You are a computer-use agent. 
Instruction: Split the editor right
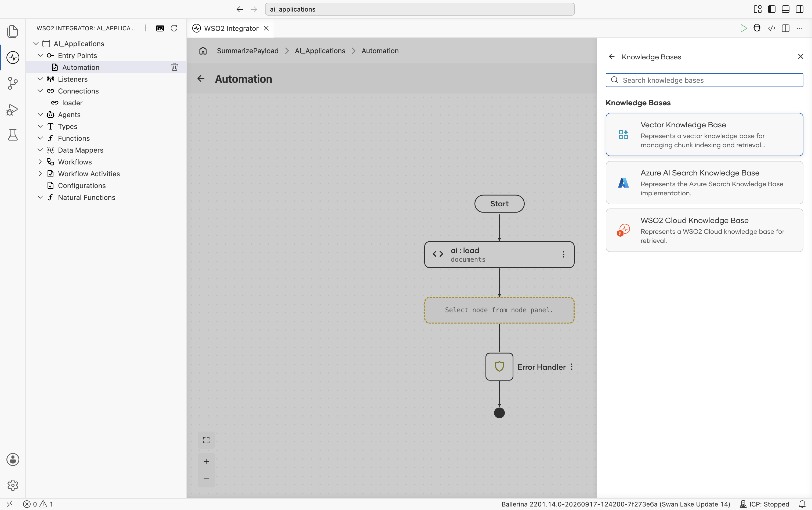pyautogui.click(x=786, y=28)
